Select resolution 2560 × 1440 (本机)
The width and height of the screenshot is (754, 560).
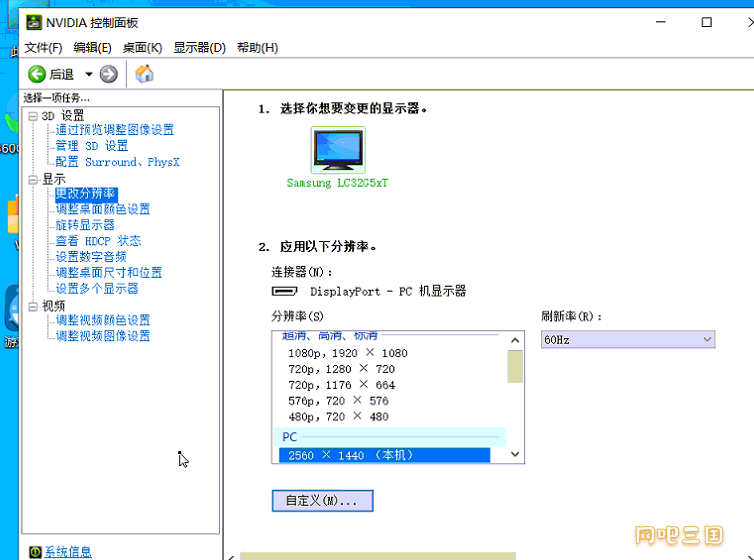[x=384, y=455]
